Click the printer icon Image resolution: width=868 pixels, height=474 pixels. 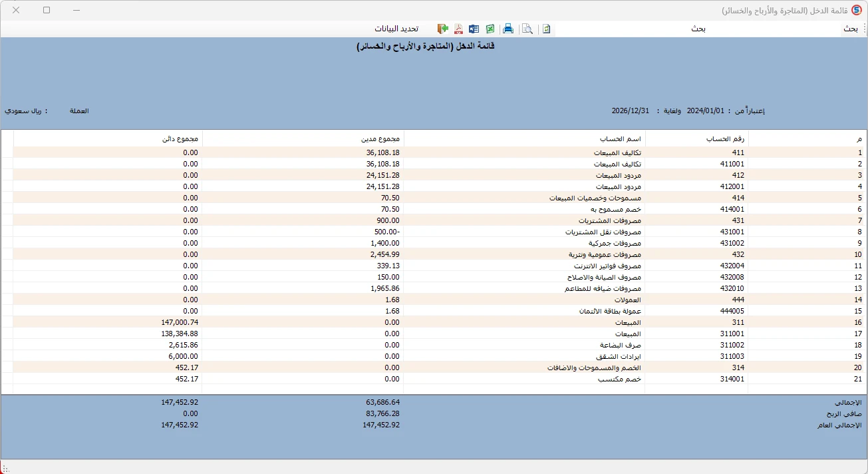508,29
